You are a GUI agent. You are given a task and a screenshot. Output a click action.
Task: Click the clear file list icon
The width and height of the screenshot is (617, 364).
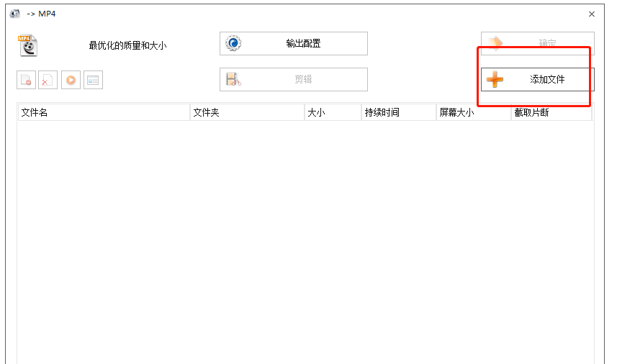click(x=48, y=80)
